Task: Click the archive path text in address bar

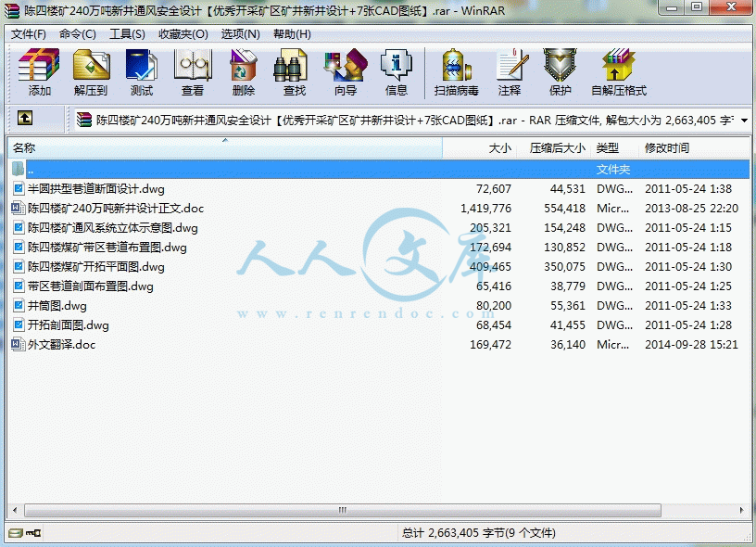Action: 415,121
